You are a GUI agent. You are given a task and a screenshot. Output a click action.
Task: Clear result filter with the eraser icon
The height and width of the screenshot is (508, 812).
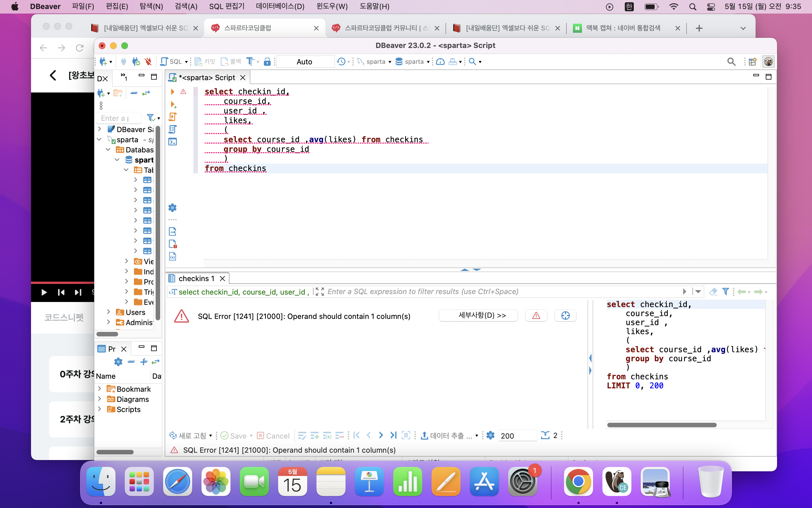[x=713, y=292]
